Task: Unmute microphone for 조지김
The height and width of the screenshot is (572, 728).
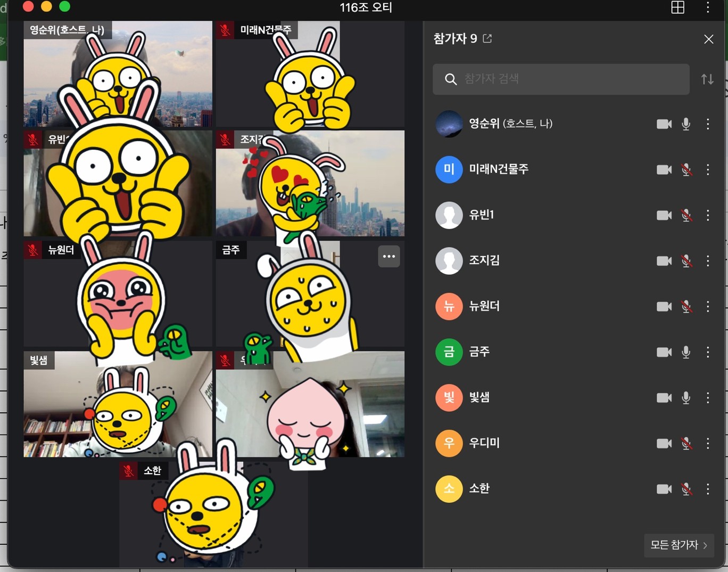Action: 686,261
